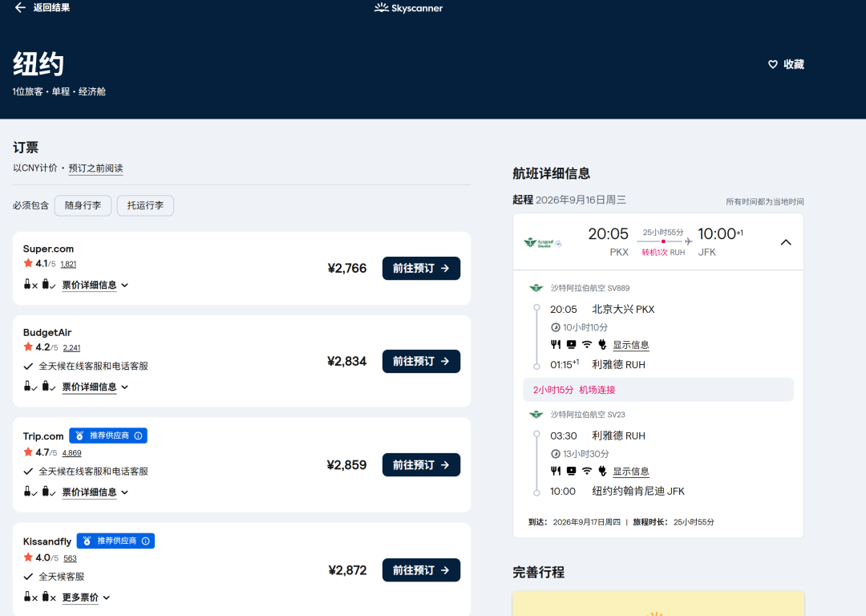Click the 收藏 save label
This screenshot has height=616, width=866.
tap(794, 64)
